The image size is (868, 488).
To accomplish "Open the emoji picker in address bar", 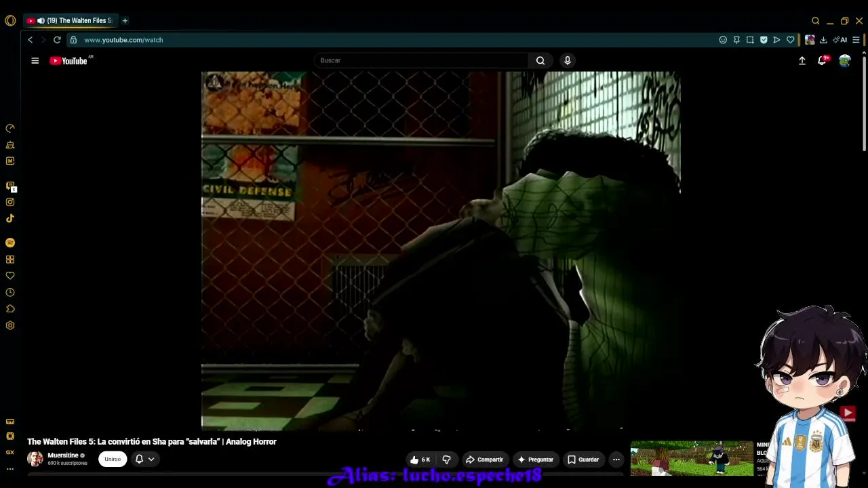I will click(x=723, y=40).
